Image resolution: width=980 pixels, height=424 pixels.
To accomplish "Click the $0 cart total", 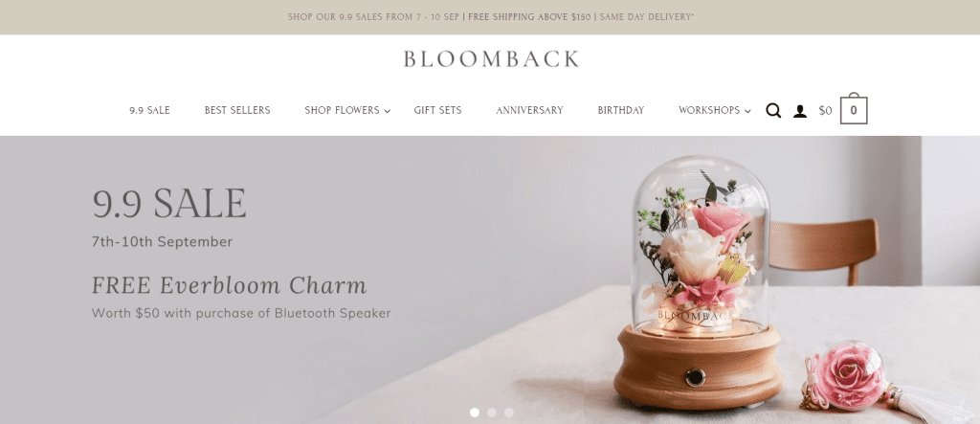I will [x=825, y=111].
